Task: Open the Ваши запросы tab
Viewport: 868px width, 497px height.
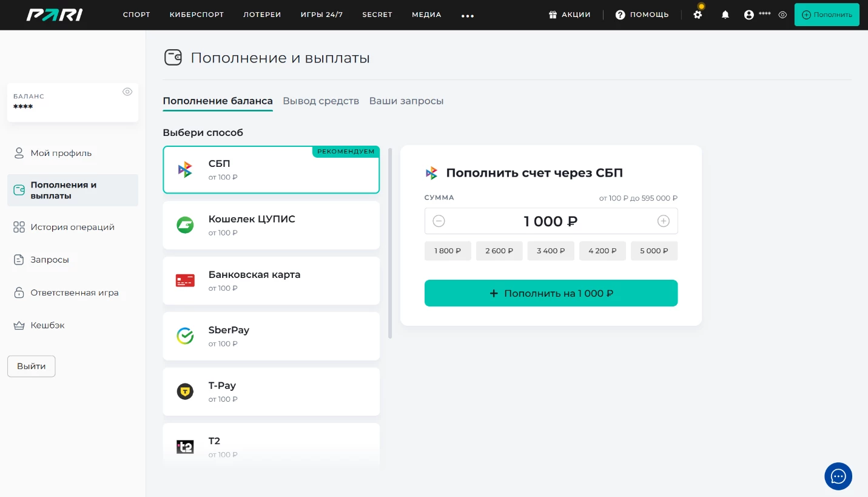Action: [406, 101]
